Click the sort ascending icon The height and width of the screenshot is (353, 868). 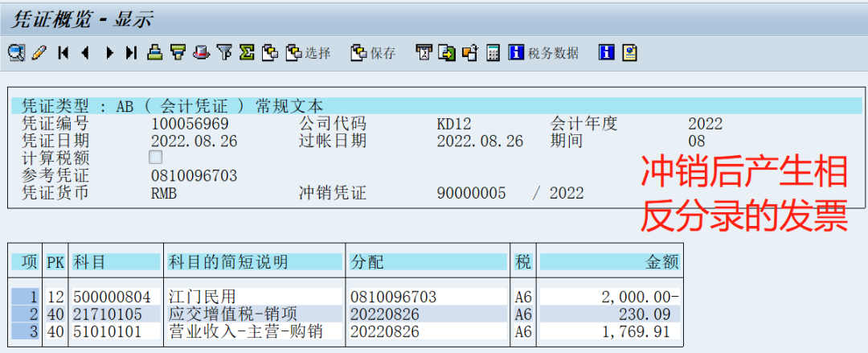pos(155,52)
